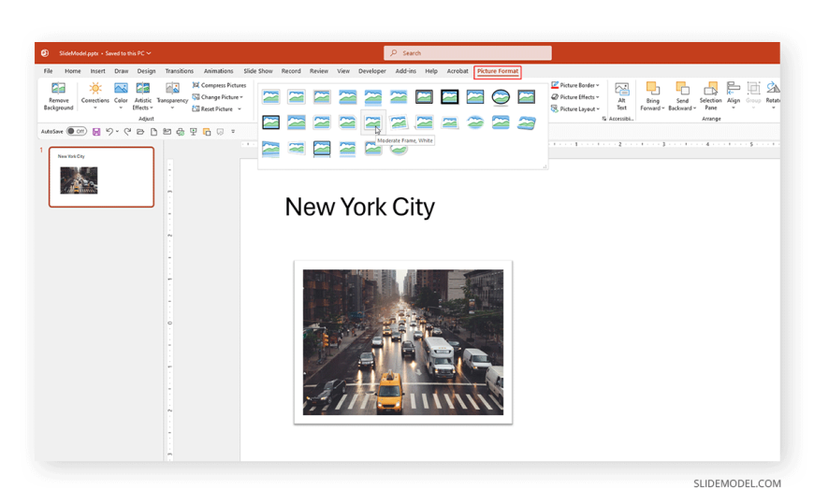This screenshot has height=504, width=814.
Task: Switch to the Slide Show tab
Action: (258, 71)
